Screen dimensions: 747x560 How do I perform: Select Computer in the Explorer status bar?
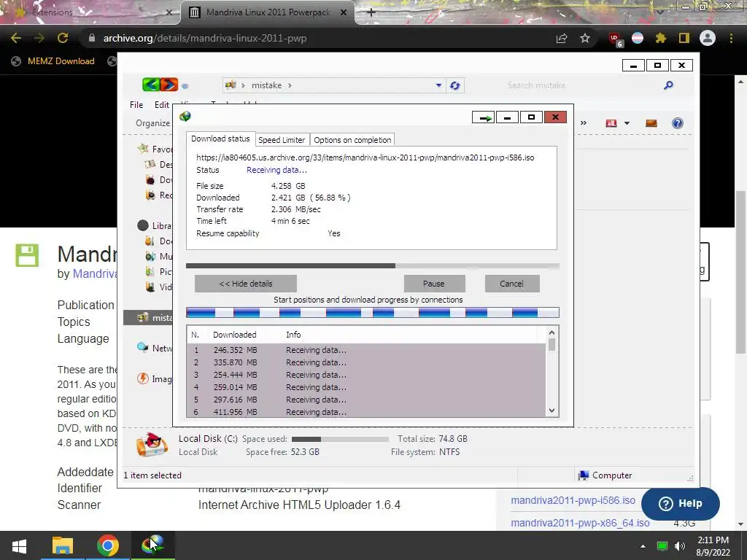tap(605, 475)
